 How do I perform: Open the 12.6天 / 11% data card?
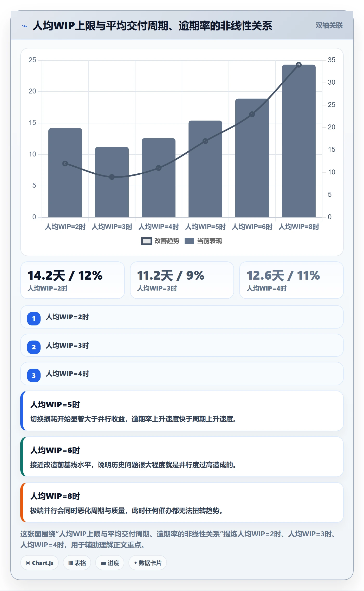point(291,280)
